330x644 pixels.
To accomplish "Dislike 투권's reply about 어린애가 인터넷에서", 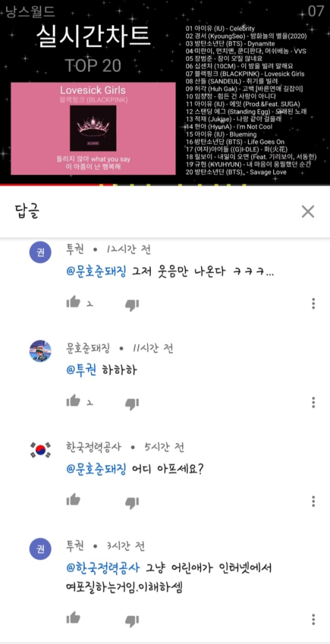I will (x=132, y=621).
